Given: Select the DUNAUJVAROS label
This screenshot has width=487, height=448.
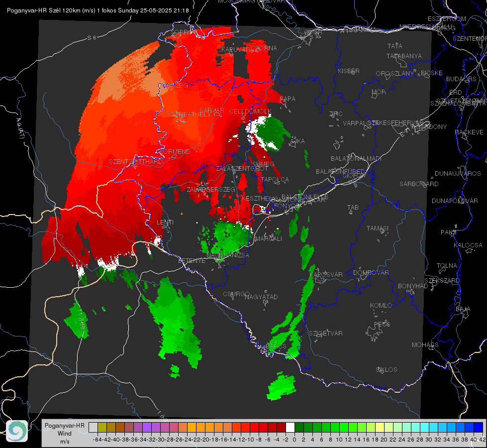Looking at the screenshot, I should (458, 174).
